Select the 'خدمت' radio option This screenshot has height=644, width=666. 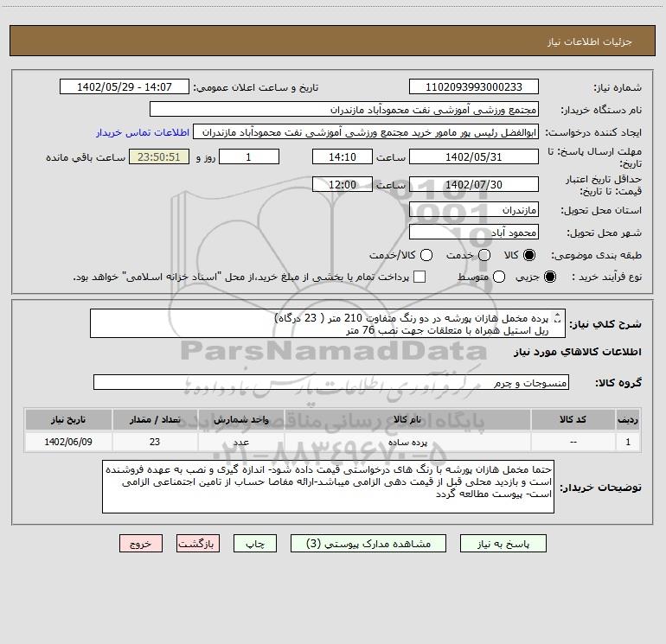click(x=483, y=255)
